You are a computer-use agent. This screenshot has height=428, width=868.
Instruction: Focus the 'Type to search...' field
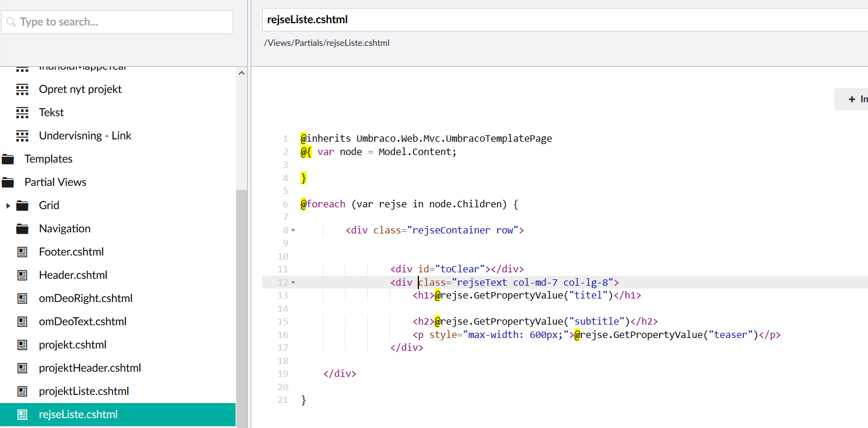point(117,22)
